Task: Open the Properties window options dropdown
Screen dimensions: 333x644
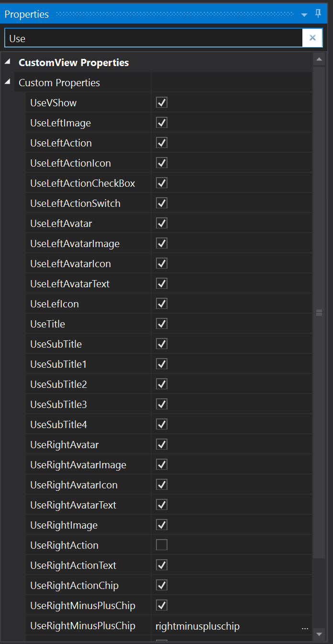Action: [304, 15]
